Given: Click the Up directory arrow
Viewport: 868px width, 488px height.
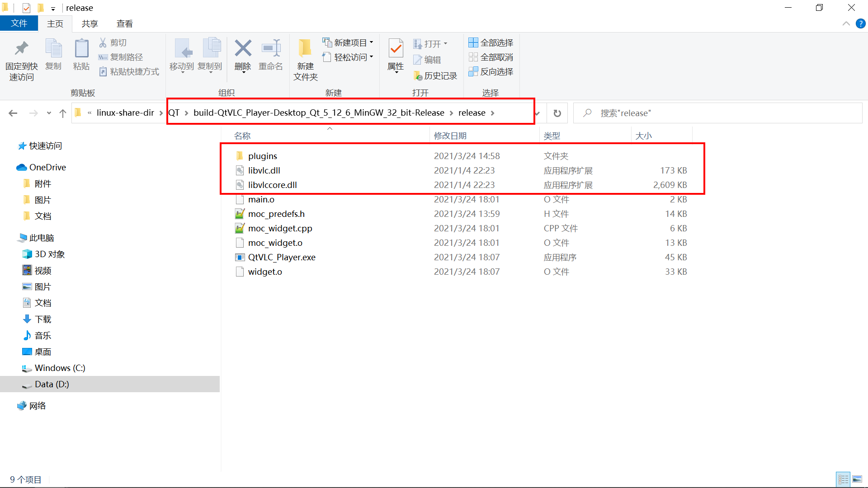Looking at the screenshot, I should (x=63, y=113).
